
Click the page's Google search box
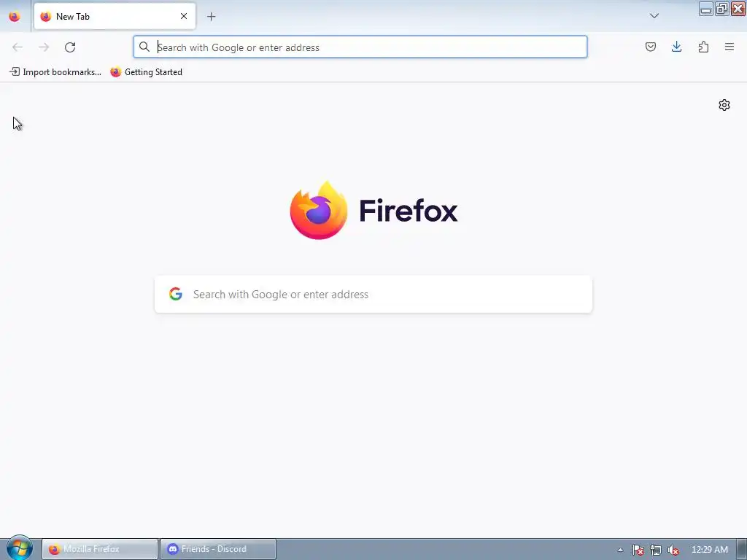click(x=373, y=295)
